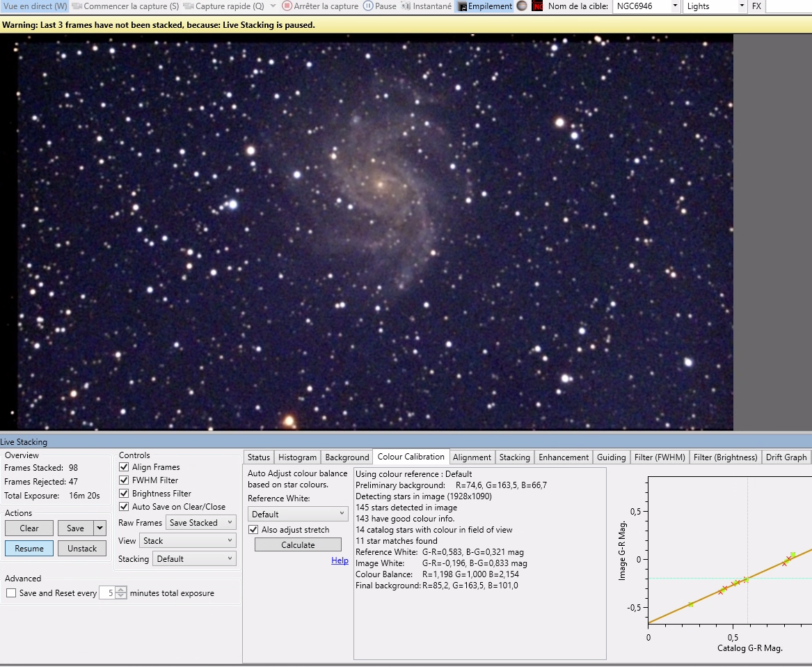
Task: Click the FX toolbar button
Action: pyautogui.click(x=756, y=6)
